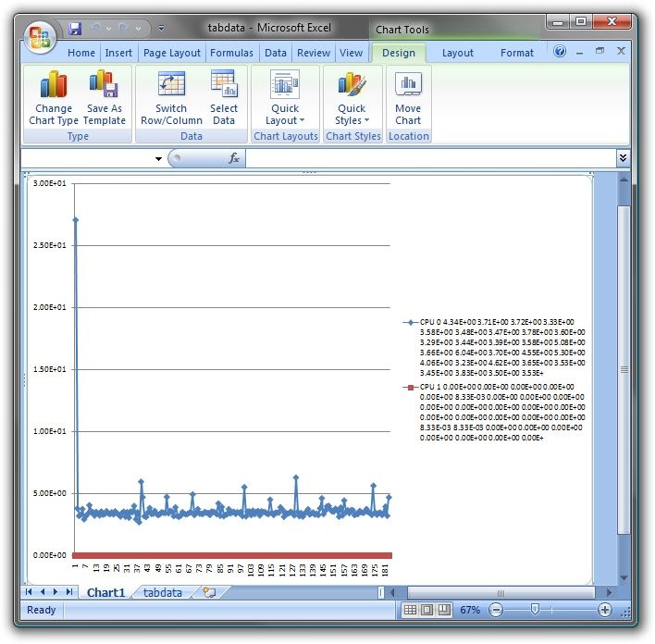655x644 pixels.
Task: Open the Review ribbon tab
Action: pyautogui.click(x=314, y=53)
